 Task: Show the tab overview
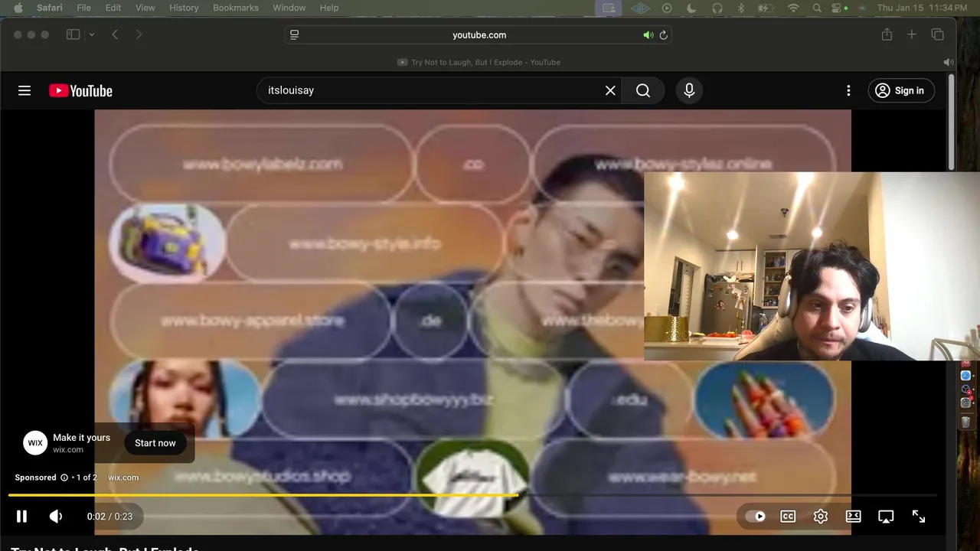937,34
